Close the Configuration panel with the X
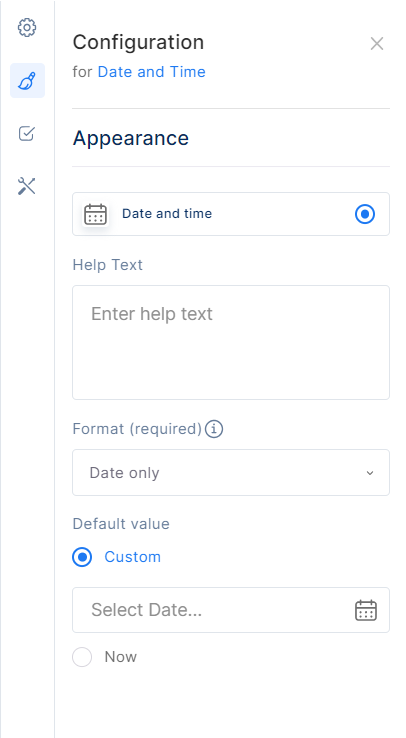 [377, 44]
